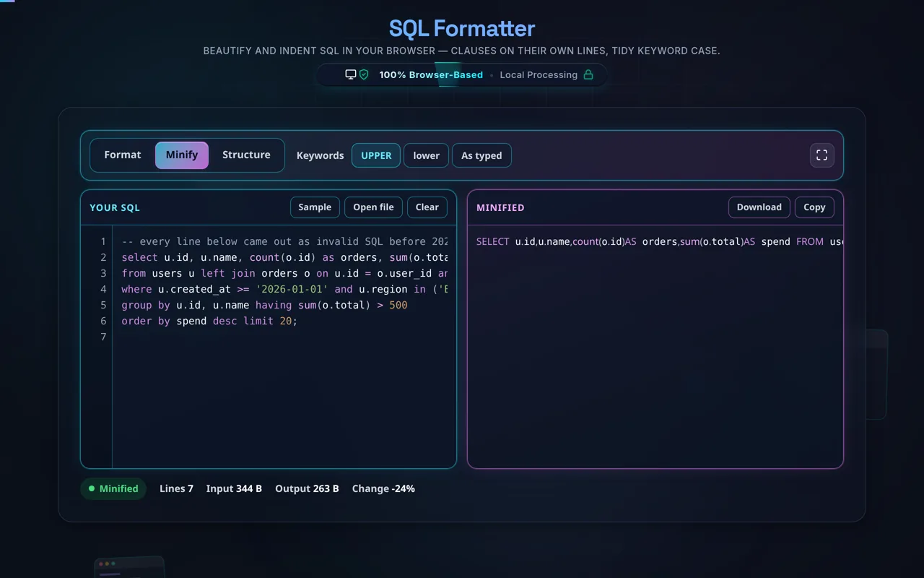924x578 pixels.
Task: Click the SQL Formatter heading
Action: (x=462, y=28)
